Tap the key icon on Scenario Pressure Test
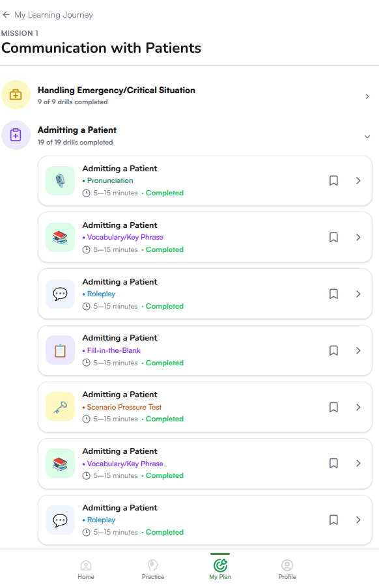The height and width of the screenshot is (588, 379). pyautogui.click(x=60, y=407)
